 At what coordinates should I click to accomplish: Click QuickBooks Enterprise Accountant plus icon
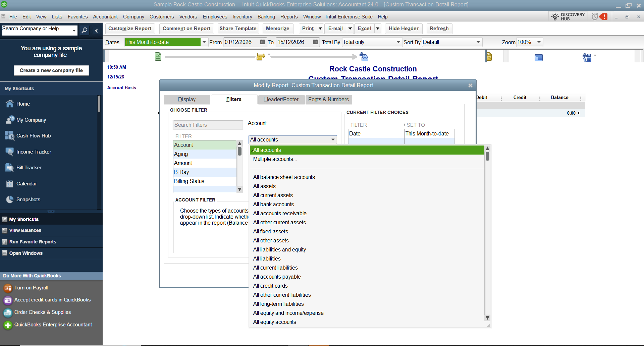pyautogui.click(x=8, y=325)
